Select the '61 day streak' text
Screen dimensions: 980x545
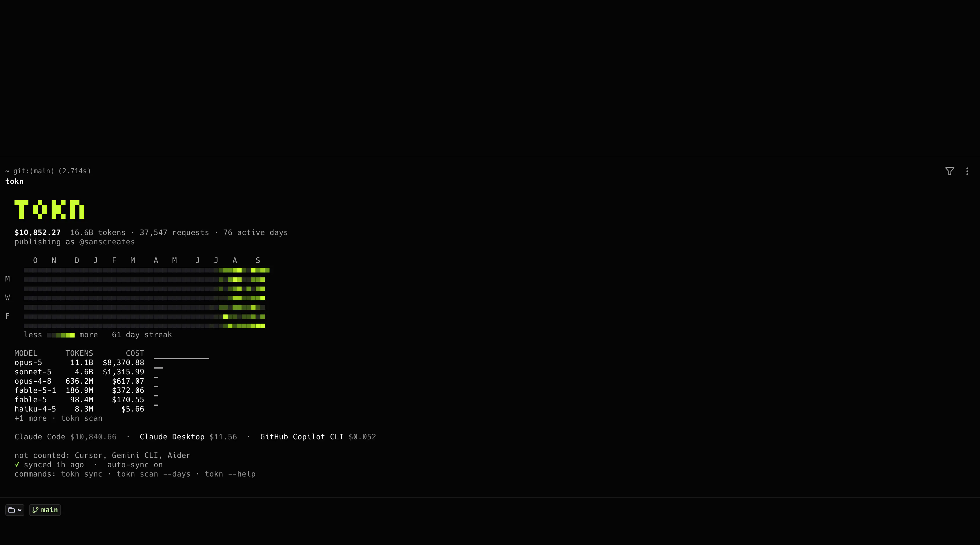pos(142,335)
